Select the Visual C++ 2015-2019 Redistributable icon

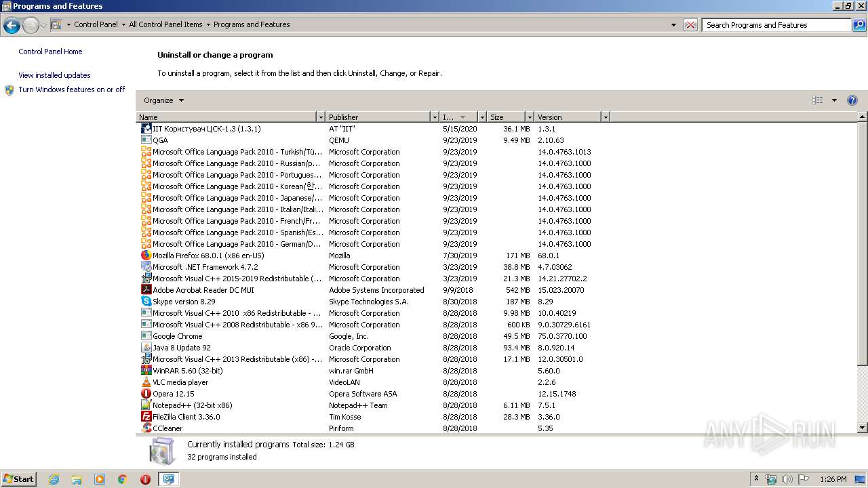click(146, 279)
